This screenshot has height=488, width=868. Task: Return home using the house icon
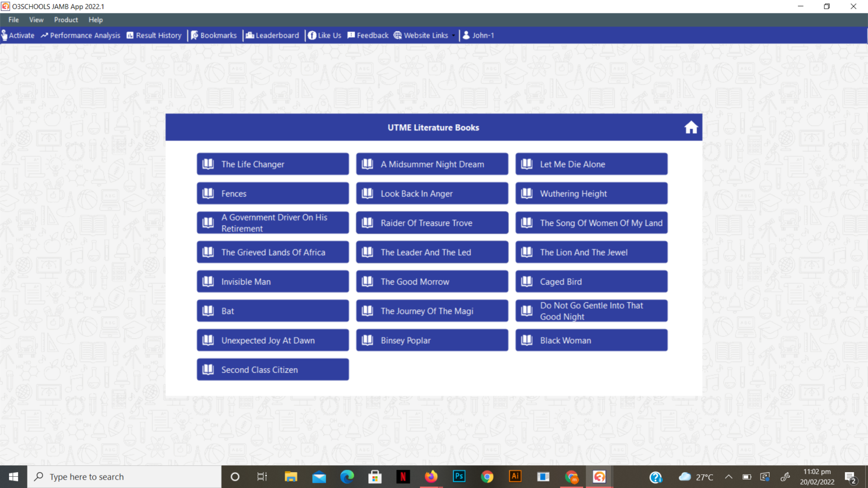(691, 127)
